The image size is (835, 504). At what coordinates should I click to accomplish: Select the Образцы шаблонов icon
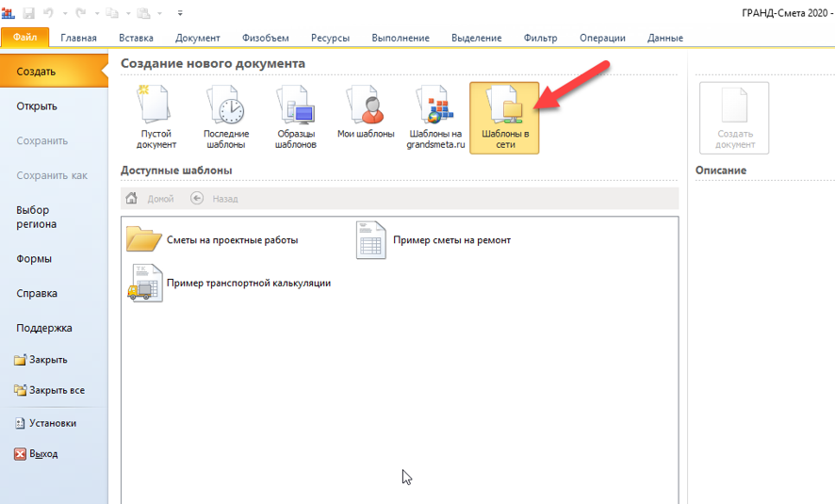[x=296, y=118]
